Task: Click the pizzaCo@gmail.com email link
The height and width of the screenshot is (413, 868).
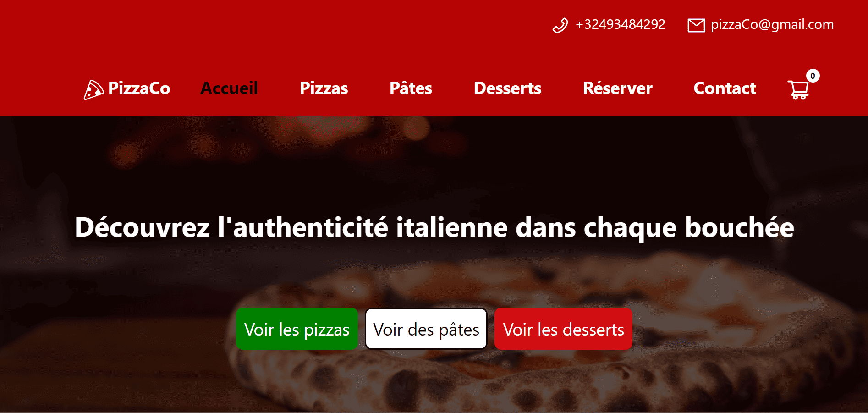Action: [772, 25]
